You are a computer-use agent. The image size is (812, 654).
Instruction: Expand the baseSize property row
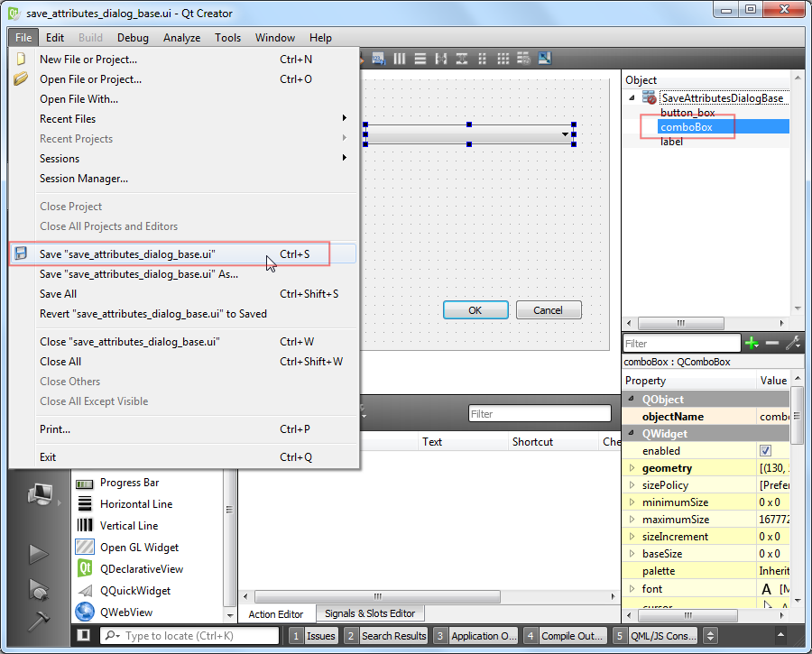(x=632, y=553)
